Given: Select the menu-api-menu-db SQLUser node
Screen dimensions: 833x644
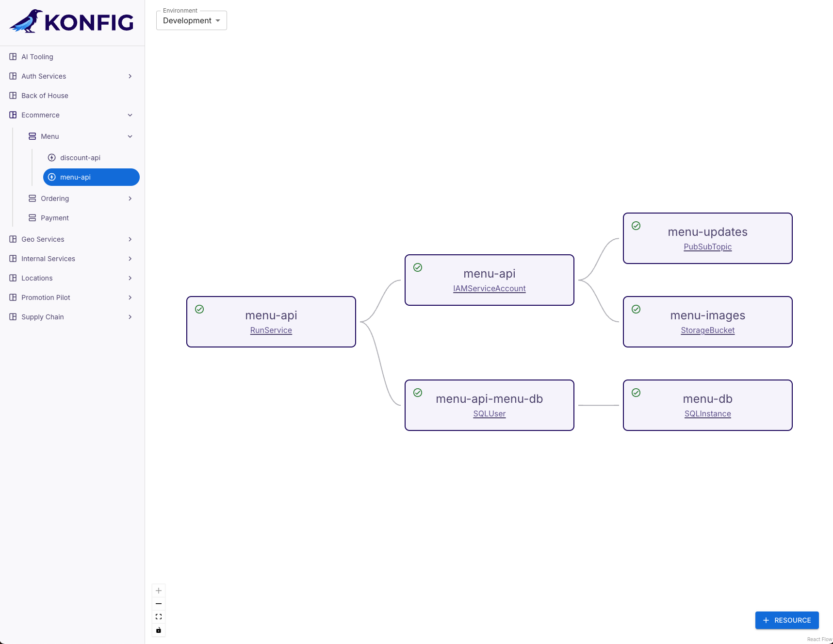Looking at the screenshot, I should click(489, 399).
